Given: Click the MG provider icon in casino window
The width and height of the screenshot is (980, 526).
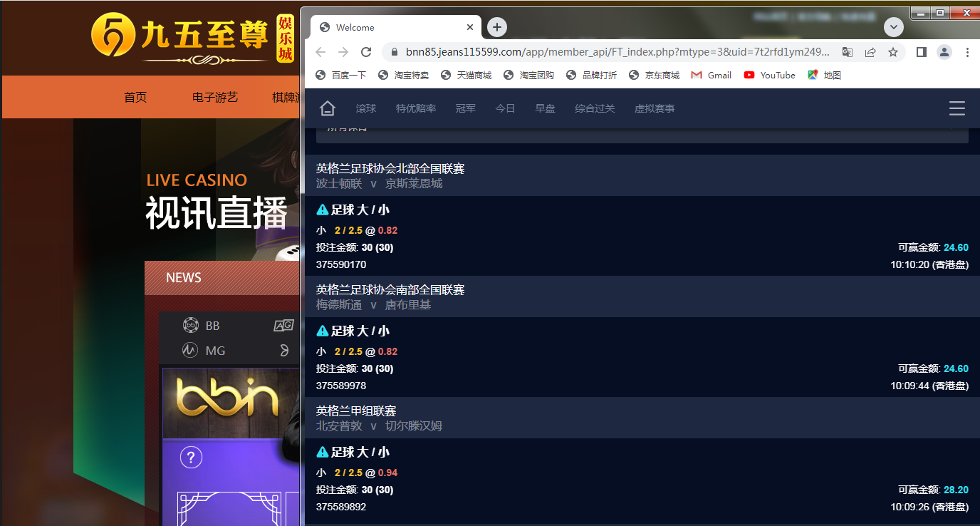Looking at the screenshot, I should click(189, 351).
